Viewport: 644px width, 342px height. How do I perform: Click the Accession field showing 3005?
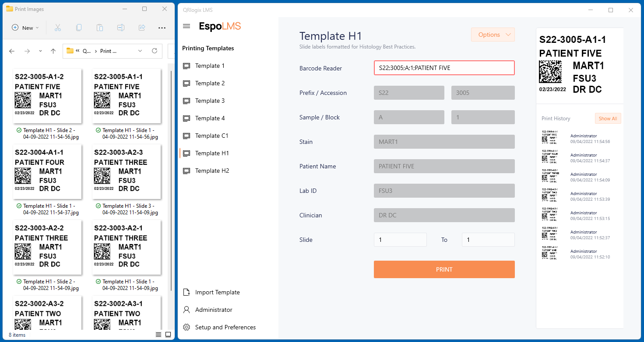coord(483,93)
